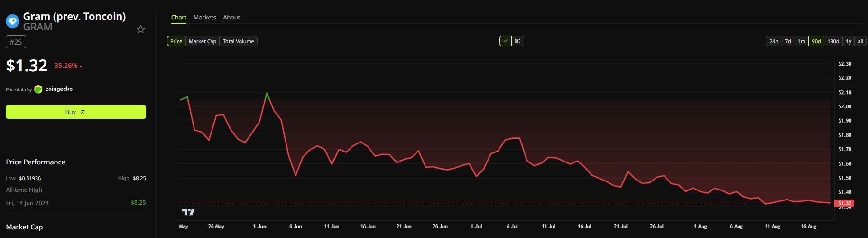
Task: Set chart range to 180d
Action: [833, 41]
